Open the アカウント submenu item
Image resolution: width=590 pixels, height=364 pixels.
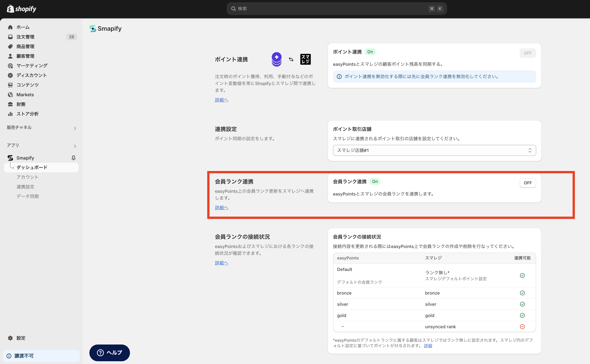pyautogui.click(x=28, y=177)
